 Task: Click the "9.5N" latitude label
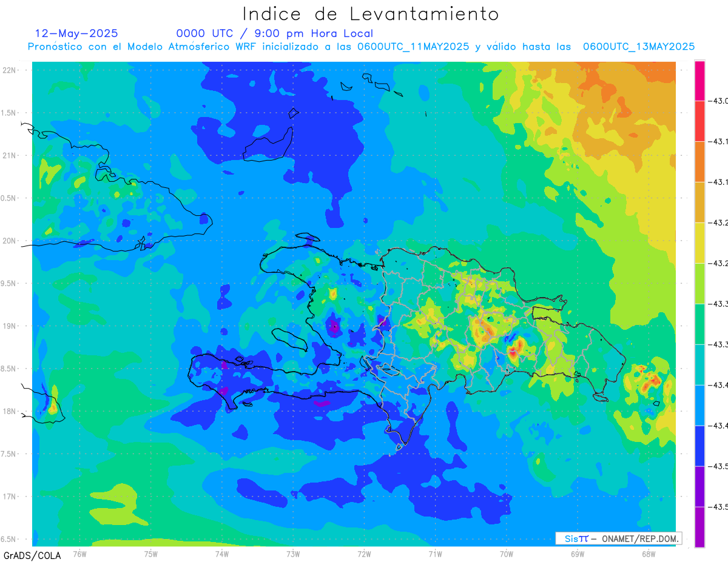[8, 283]
